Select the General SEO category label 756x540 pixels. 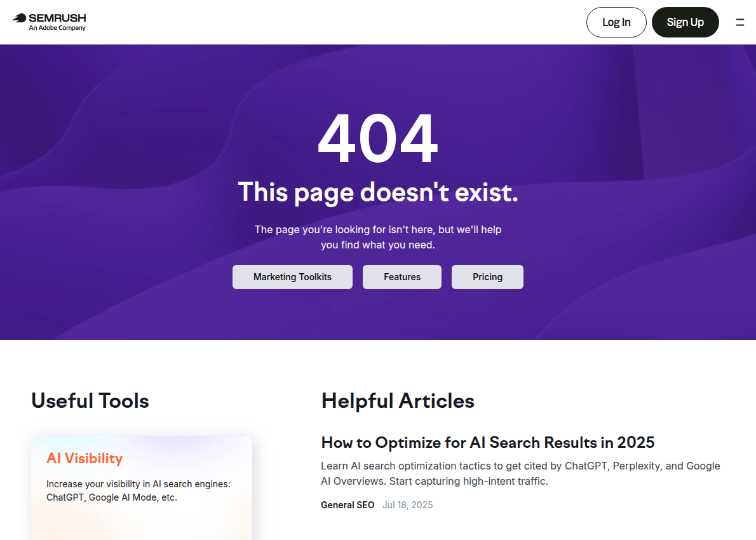coord(348,505)
